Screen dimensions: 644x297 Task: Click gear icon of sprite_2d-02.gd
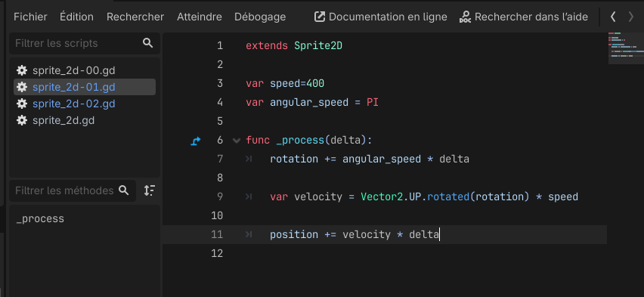coord(22,104)
